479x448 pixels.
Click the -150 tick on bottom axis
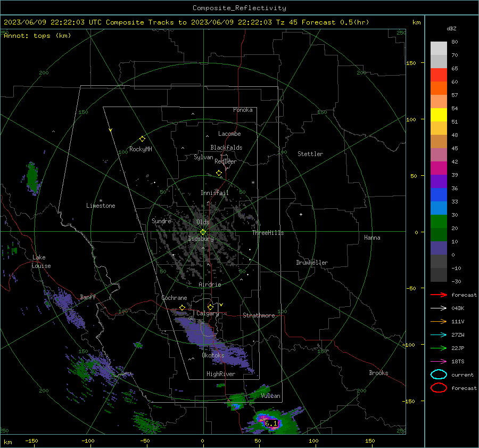click(31, 441)
